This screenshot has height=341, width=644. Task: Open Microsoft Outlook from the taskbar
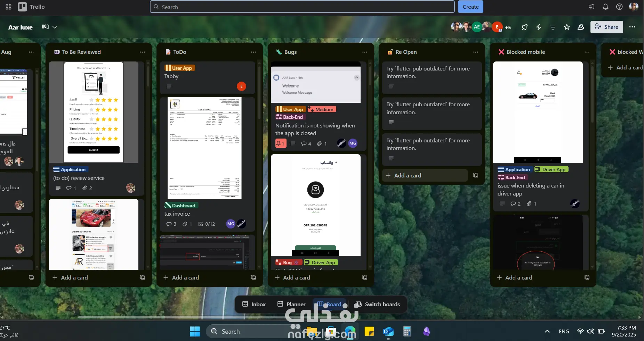coord(388,332)
